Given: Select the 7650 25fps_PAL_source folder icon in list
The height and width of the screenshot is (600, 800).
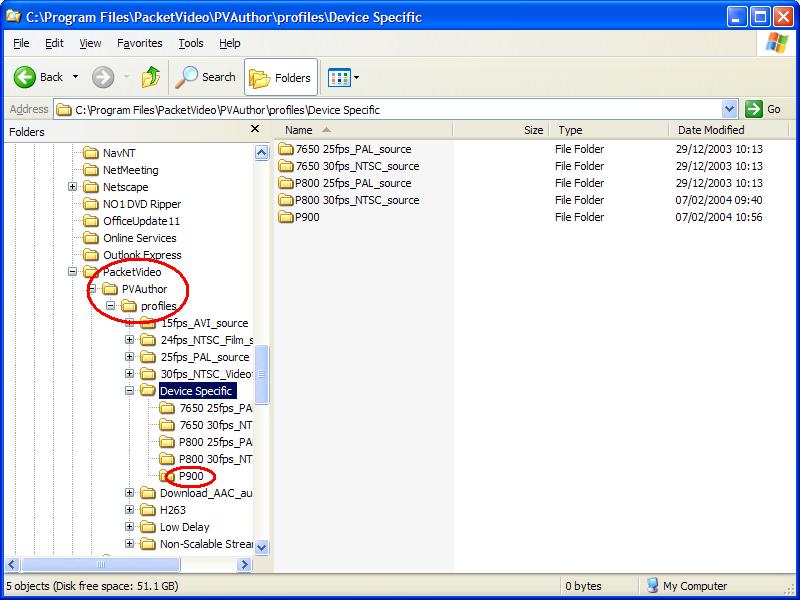Looking at the screenshot, I should coord(286,149).
